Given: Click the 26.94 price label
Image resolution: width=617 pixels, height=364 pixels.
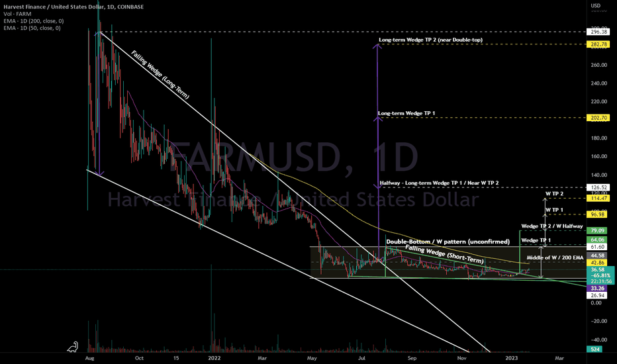Looking at the screenshot, I should pyautogui.click(x=598, y=295).
